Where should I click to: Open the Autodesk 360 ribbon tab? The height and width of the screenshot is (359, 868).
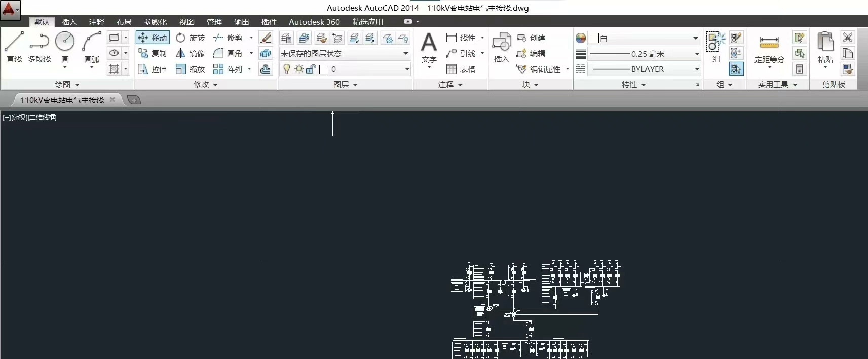[314, 22]
